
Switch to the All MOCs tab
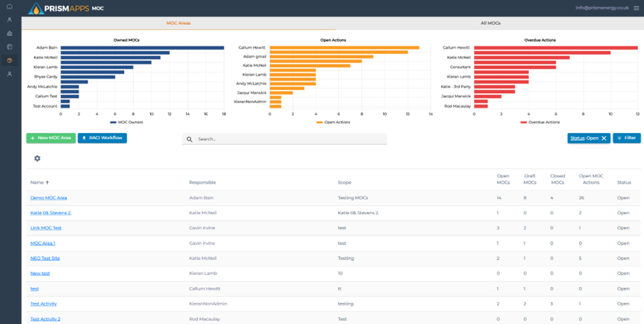(490, 23)
